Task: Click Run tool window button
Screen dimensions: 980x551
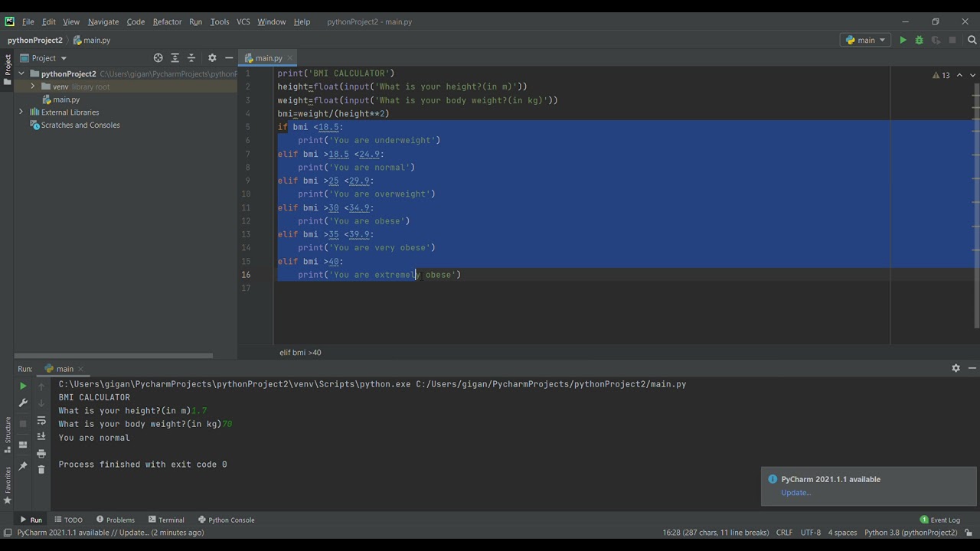Action: [x=31, y=520]
